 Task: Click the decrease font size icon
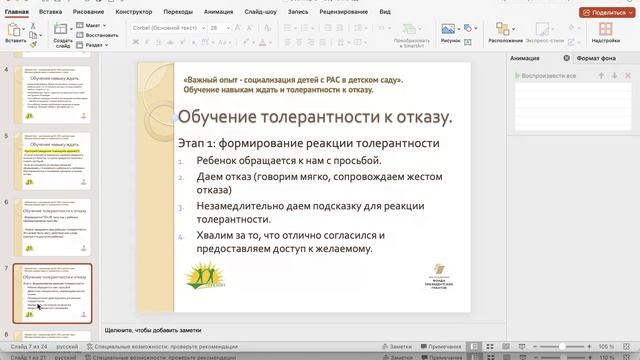click(x=250, y=28)
